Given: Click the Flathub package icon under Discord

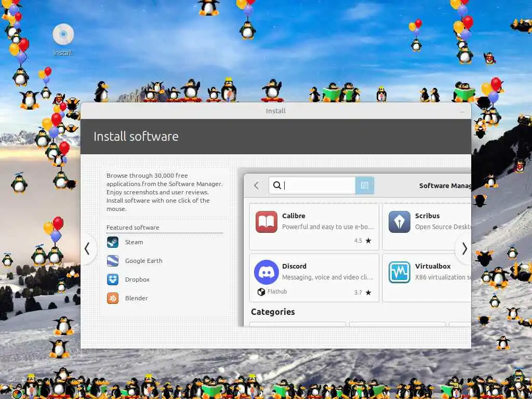Looking at the screenshot, I should pos(261,292).
